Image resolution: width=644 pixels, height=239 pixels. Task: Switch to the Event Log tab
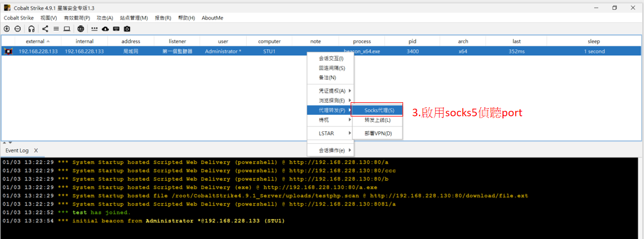click(17, 150)
